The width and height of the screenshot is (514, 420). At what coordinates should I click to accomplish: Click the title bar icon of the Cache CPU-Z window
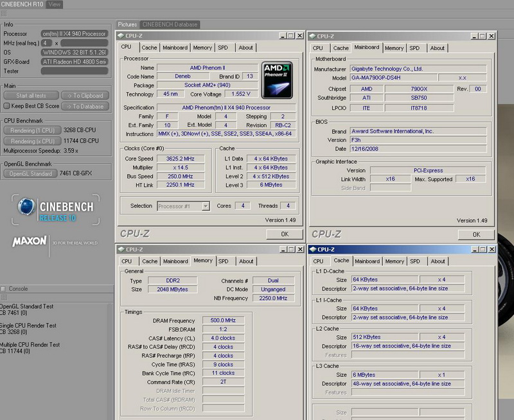pos(314,249)
